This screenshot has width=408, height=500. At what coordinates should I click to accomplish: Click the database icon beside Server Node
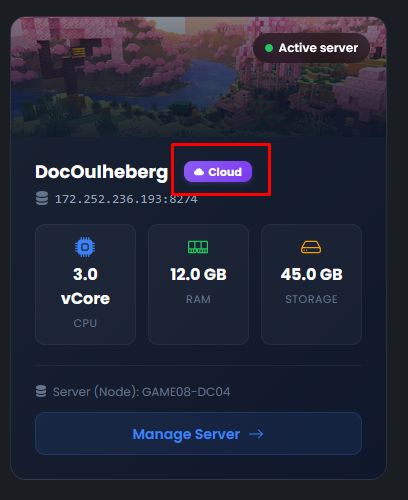click(41, 391)
